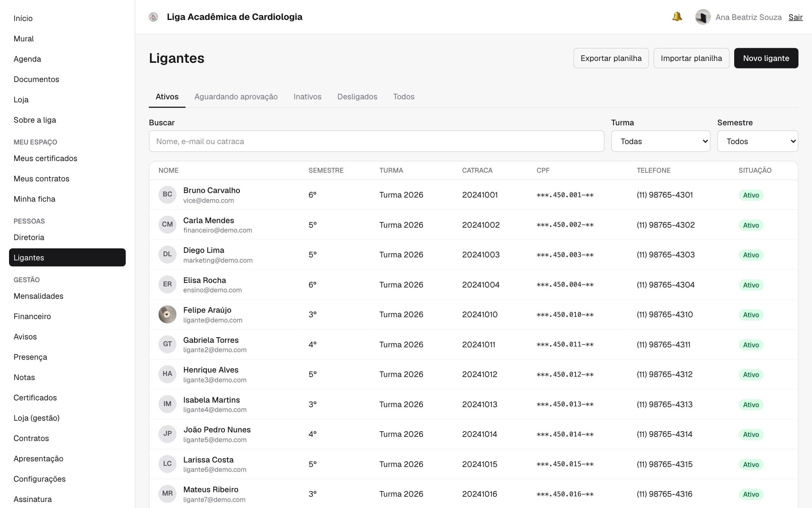Click Felipe Araújo's photo avatar
Screen dimensions: 812x508
tap(167, 314)
